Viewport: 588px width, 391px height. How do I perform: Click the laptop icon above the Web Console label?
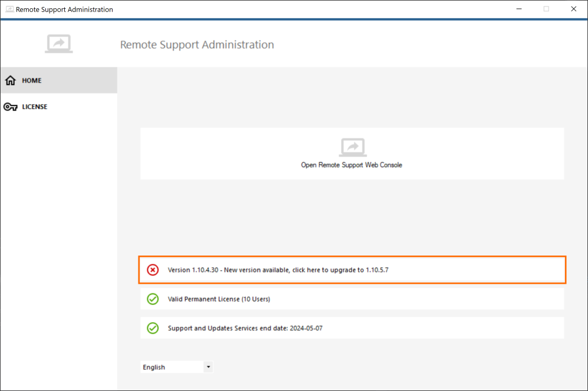click(352, 147)
